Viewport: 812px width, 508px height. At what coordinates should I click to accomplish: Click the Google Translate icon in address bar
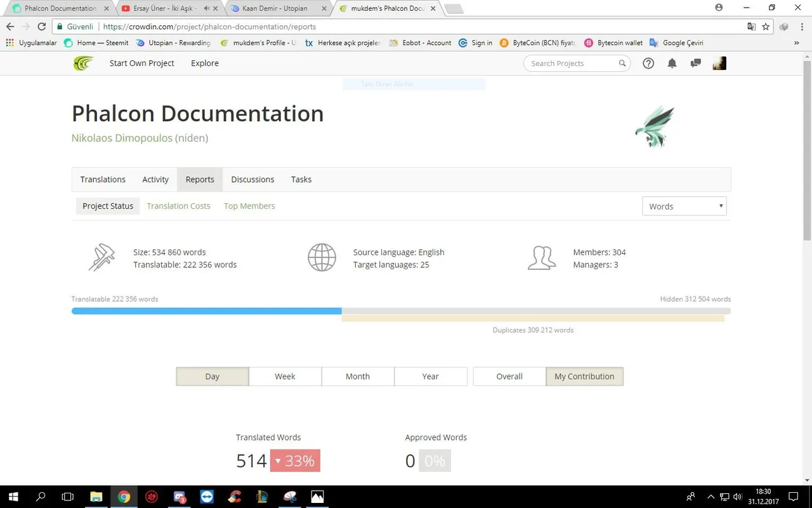(x=752, y=27)
